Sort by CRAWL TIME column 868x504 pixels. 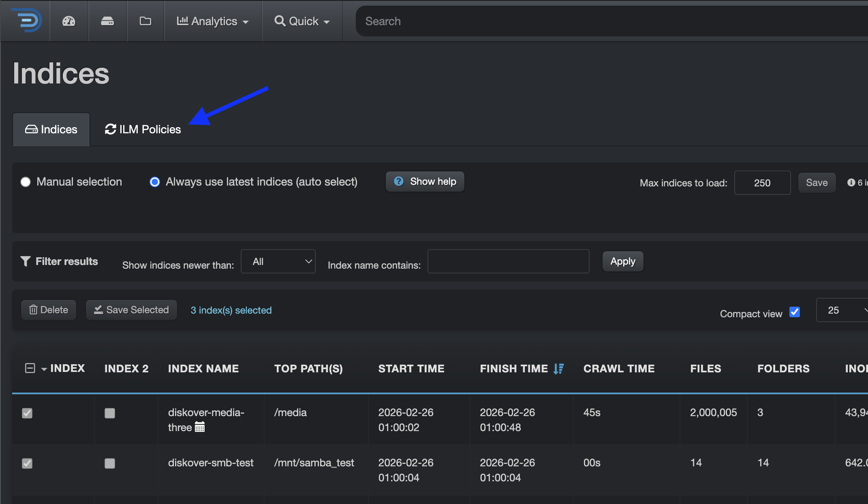tap(619, 369)
